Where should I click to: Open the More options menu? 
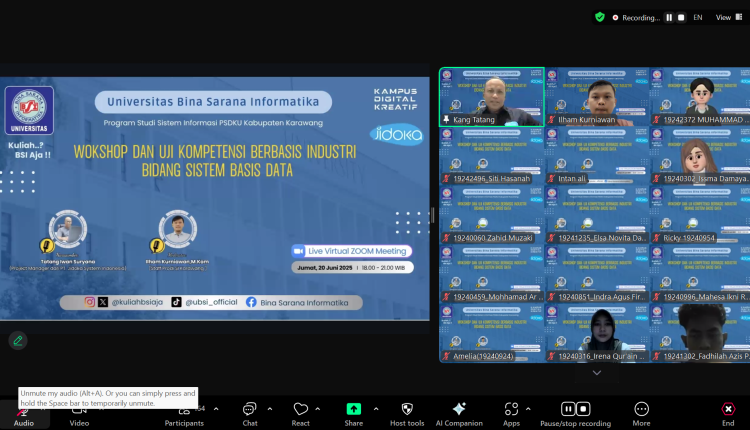pos(641,415)
